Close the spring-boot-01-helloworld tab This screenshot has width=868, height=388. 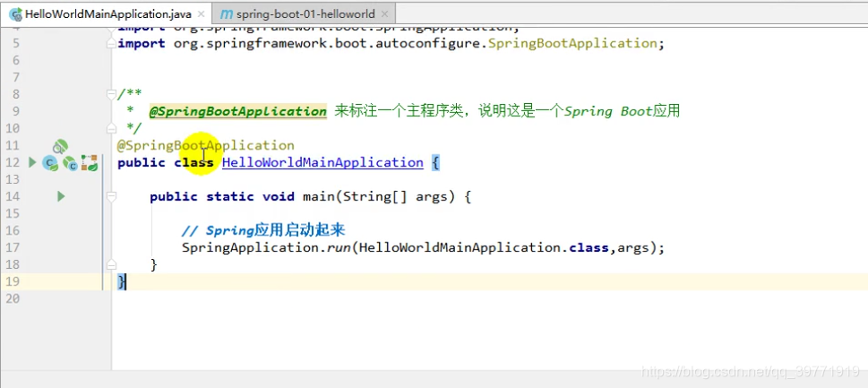tap(384, 14)
